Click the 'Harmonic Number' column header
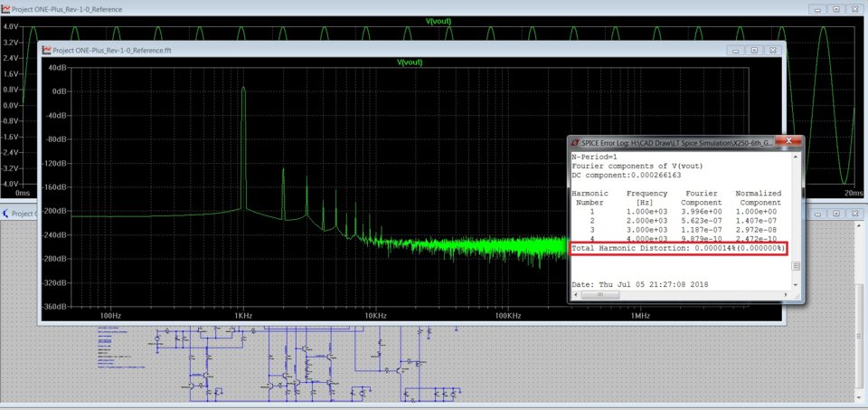 pos(590,198)
